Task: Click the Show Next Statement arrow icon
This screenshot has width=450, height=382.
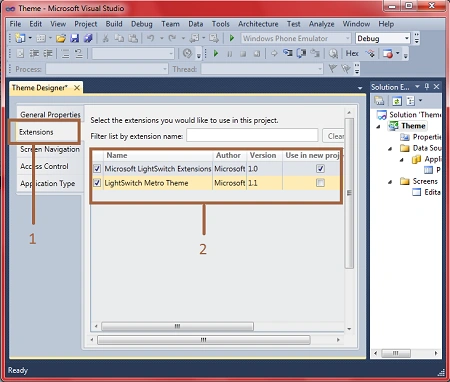Action: tap(274, 53)
